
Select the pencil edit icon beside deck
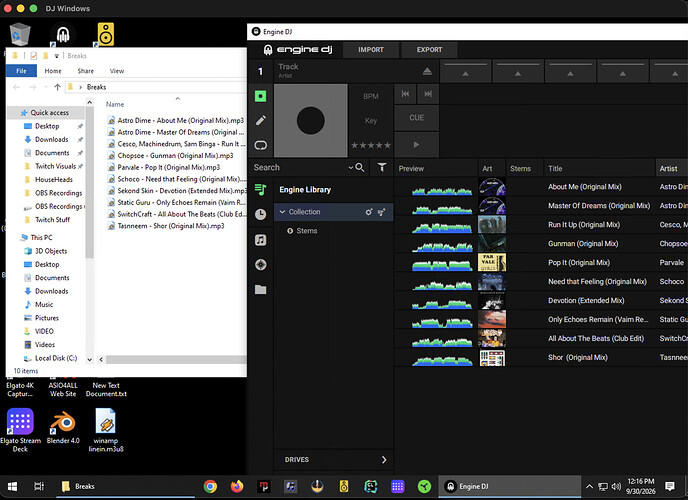coord(261,120)
